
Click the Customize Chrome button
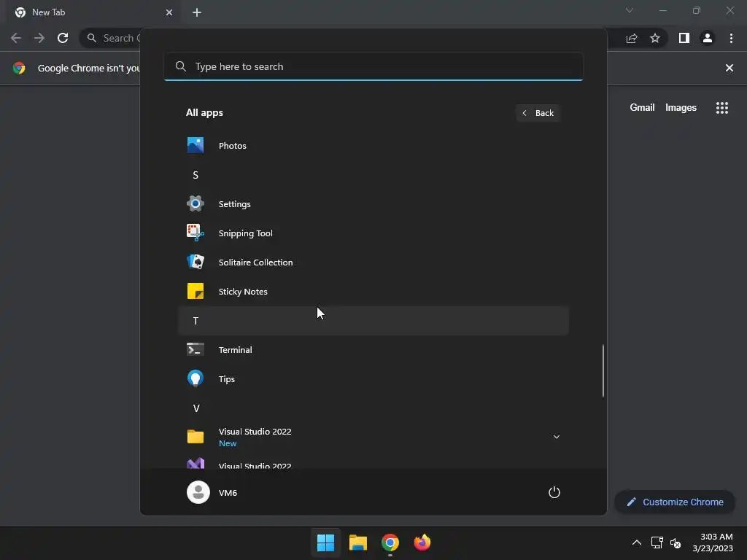[x=675, y=502]
